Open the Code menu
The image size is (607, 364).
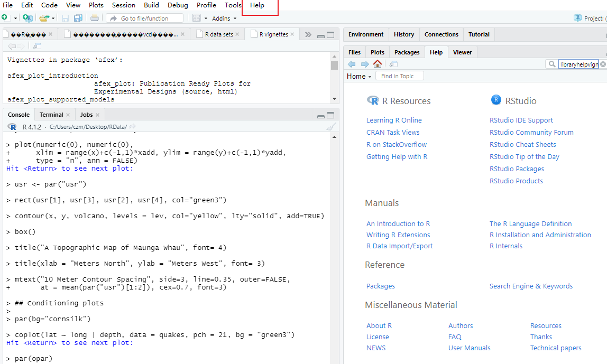tap(49, 5)
